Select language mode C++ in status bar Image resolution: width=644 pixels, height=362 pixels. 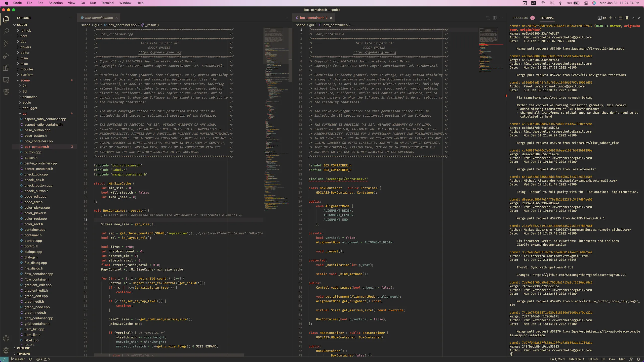[x=612, y=359]
